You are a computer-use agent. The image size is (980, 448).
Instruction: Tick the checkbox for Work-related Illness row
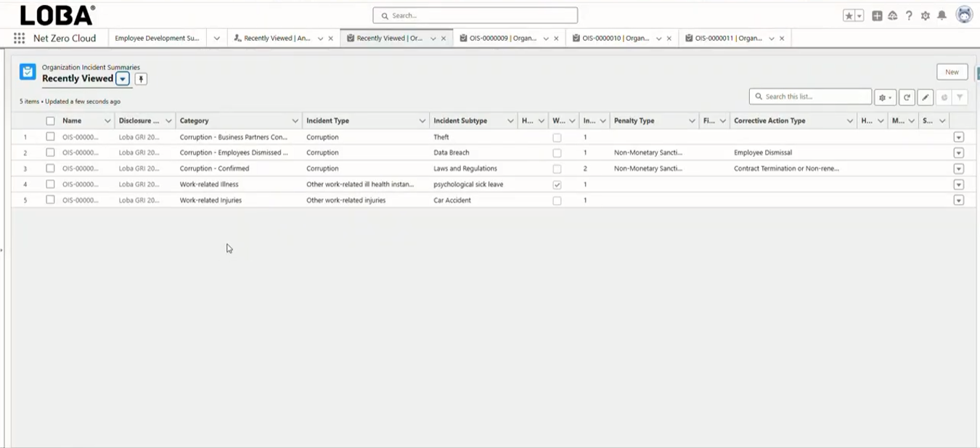tap(50, 184)
